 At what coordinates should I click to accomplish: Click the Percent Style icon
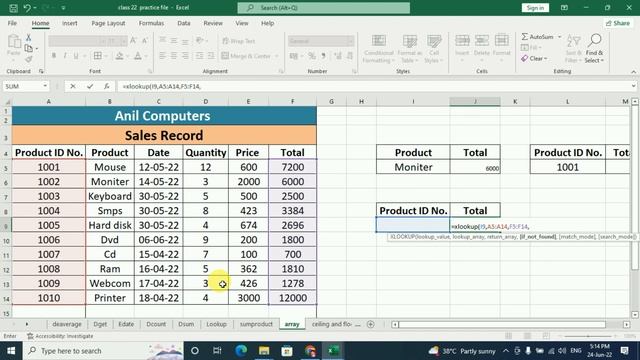[312, 56]
